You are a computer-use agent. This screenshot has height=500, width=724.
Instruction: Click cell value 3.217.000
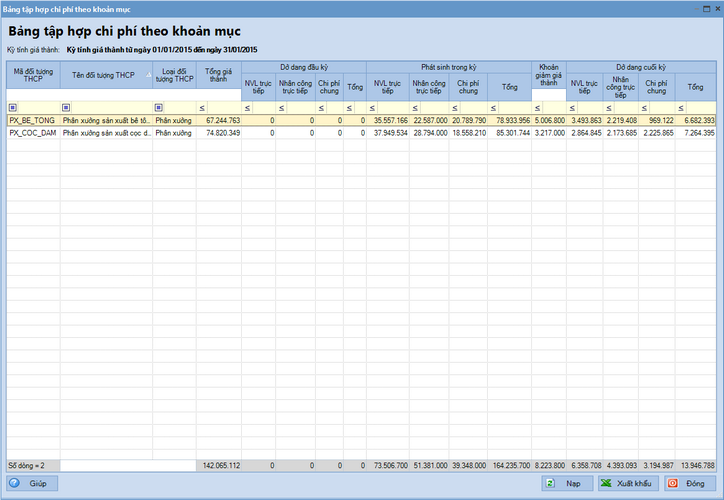click(549, 133)
